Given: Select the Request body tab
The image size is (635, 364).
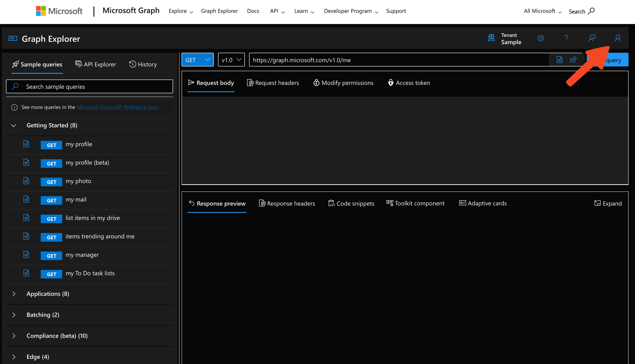Looking at the screenshot, I should click(x=211, y=83).
